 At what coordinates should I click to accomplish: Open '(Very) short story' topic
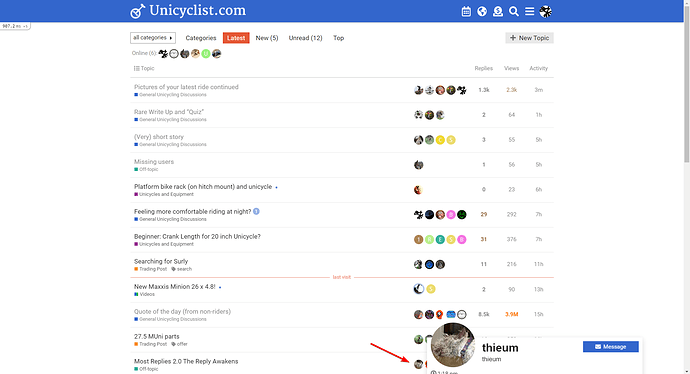tap(159, 136)
